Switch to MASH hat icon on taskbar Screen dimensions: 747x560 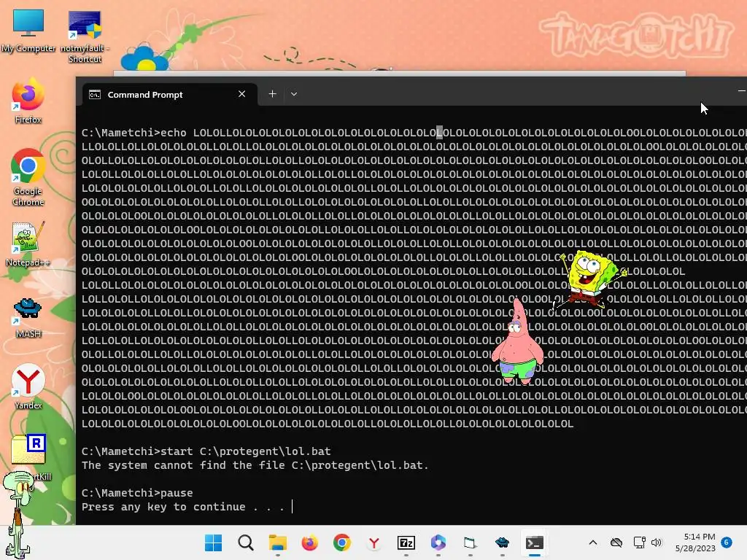(x=502, y=542)
